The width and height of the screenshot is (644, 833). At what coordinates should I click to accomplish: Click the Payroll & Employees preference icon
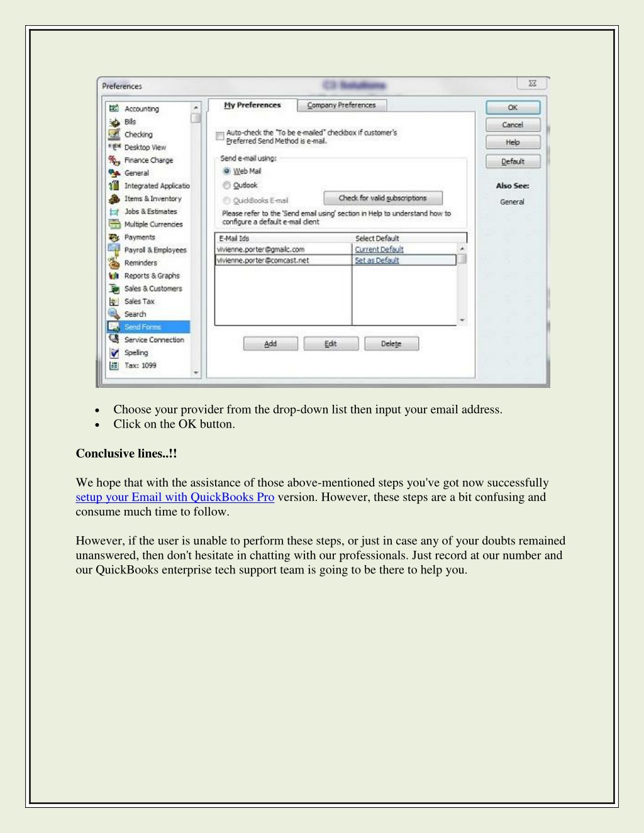point(114,250)
